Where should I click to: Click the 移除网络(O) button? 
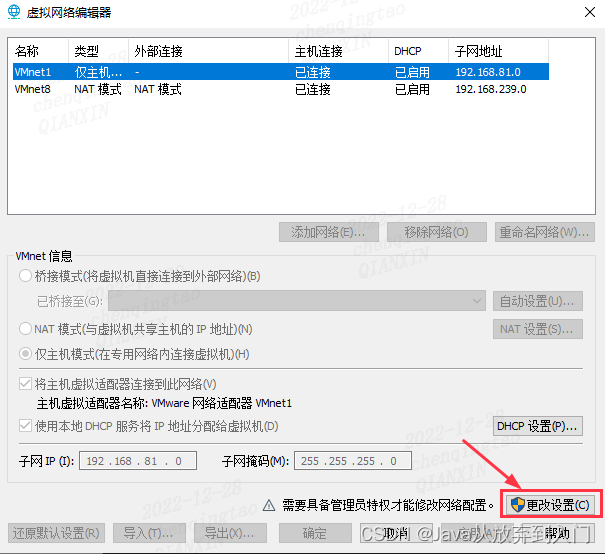click(x=436, y=232)
